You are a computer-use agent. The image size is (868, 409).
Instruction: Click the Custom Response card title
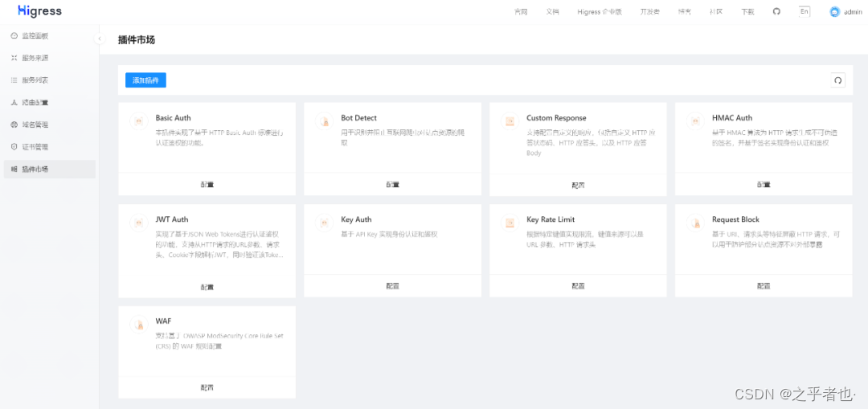click(556, 118)
